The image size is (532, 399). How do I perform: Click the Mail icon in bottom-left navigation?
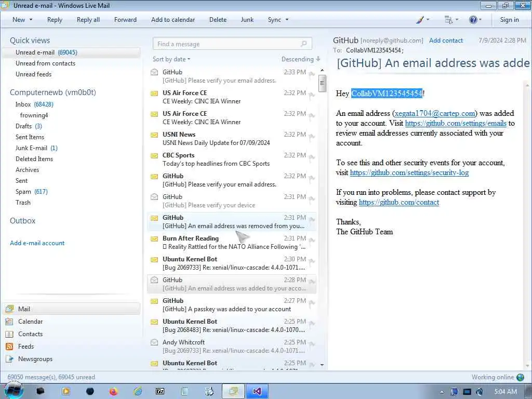9,309
